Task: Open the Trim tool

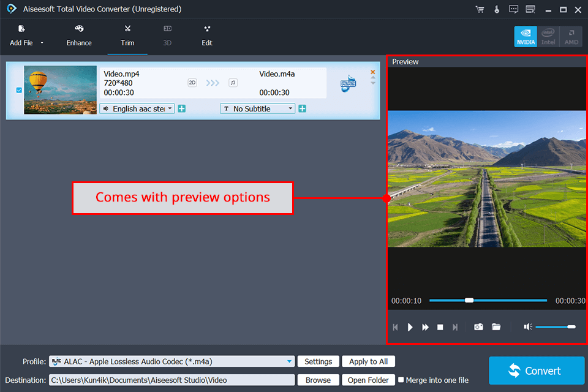Action: (x=127, y=36)
